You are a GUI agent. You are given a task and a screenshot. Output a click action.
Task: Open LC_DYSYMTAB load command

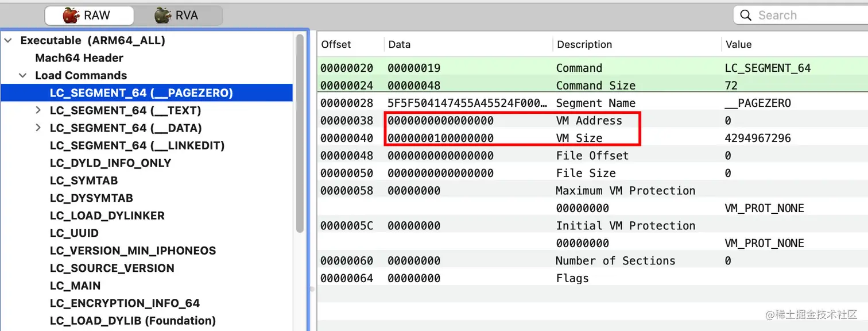coord(91,198)
